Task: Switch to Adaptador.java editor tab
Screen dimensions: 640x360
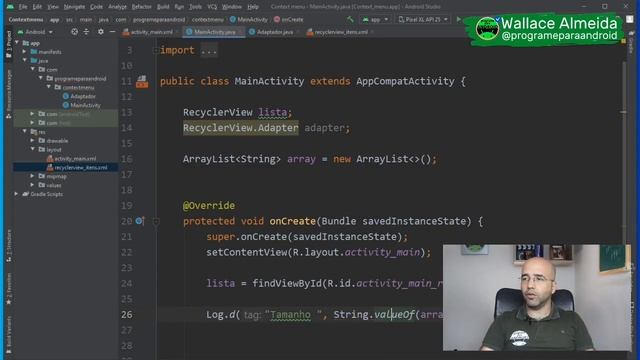Action: point(274,32)
